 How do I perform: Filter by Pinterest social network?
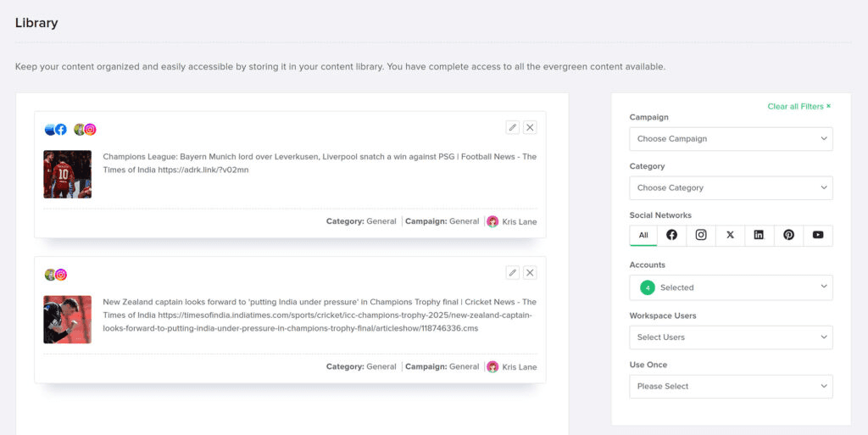789,235
